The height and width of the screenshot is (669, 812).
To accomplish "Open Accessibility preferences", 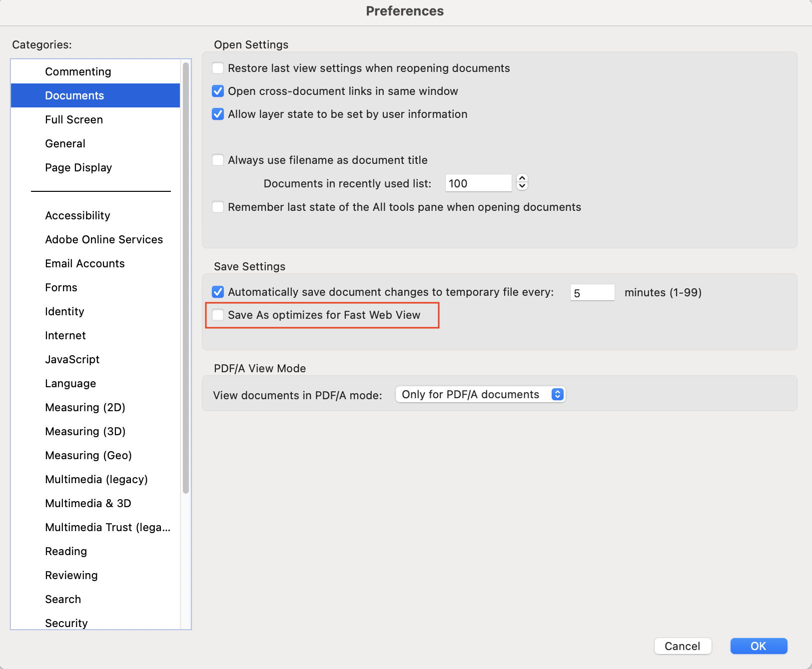I will (77, 215).
